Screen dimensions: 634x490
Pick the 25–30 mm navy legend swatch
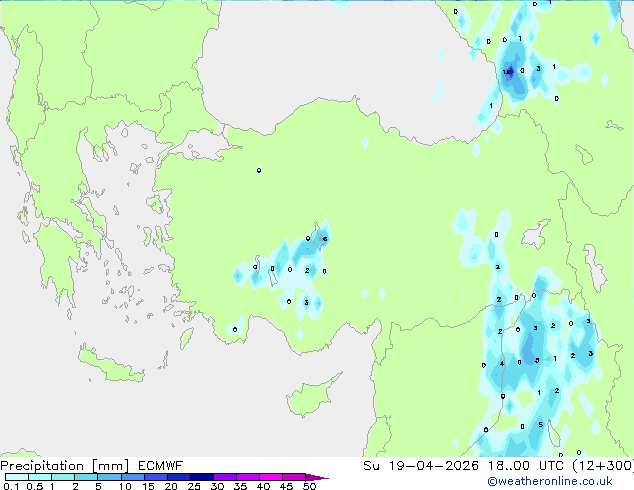201,477
